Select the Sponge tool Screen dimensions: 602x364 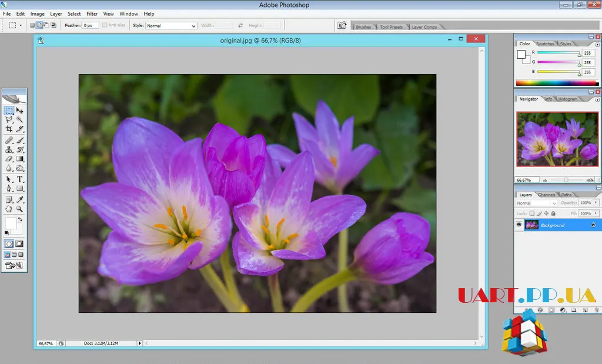(x=19, y=168)
